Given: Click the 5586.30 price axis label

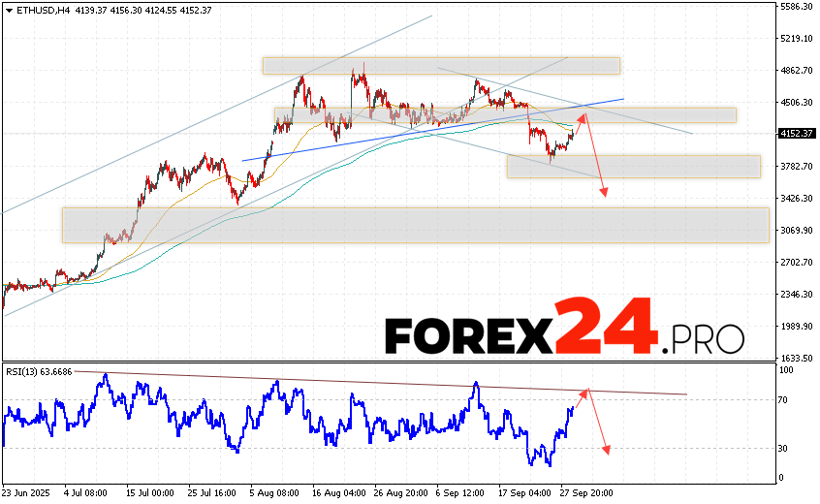Looking at the screenshot, I should pyautogui.click(x=796, y=7).
